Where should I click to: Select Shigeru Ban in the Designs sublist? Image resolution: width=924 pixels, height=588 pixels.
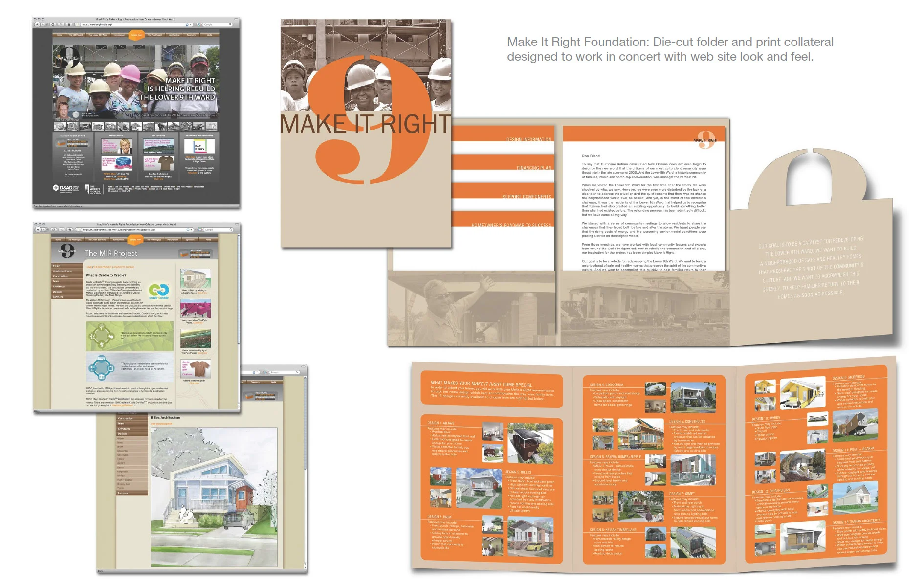pyautogui.click(x=132, y=484)
